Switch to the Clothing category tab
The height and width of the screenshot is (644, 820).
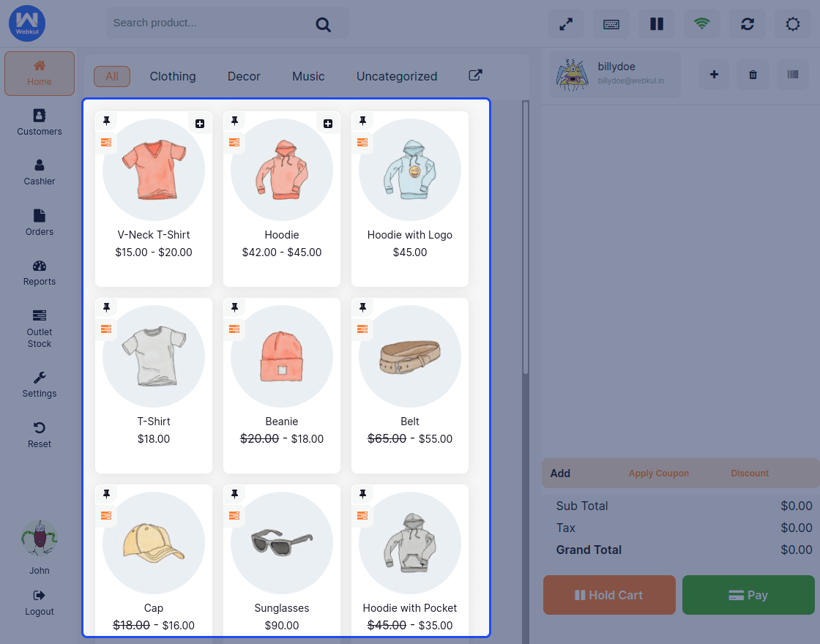click(x=173, y=75)
